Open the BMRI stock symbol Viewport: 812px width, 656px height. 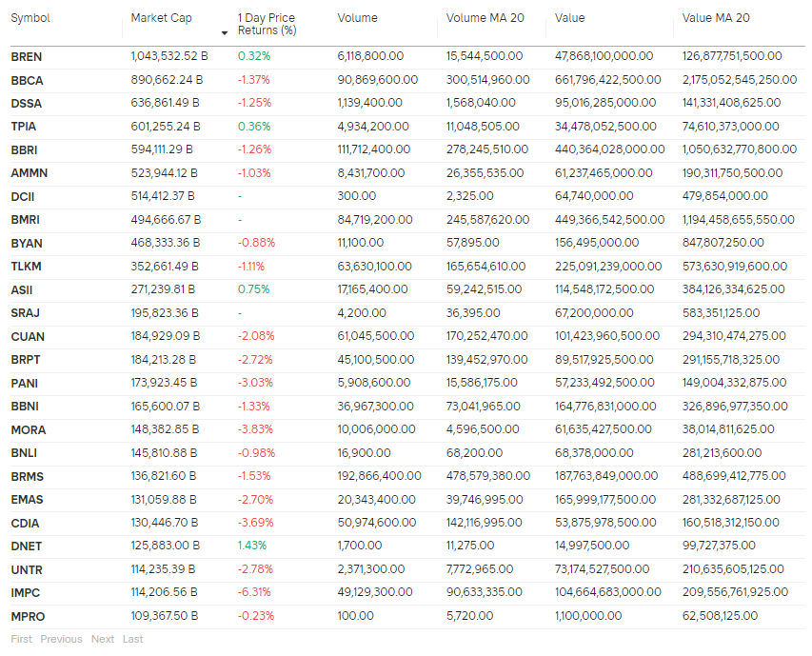[26, 220]
